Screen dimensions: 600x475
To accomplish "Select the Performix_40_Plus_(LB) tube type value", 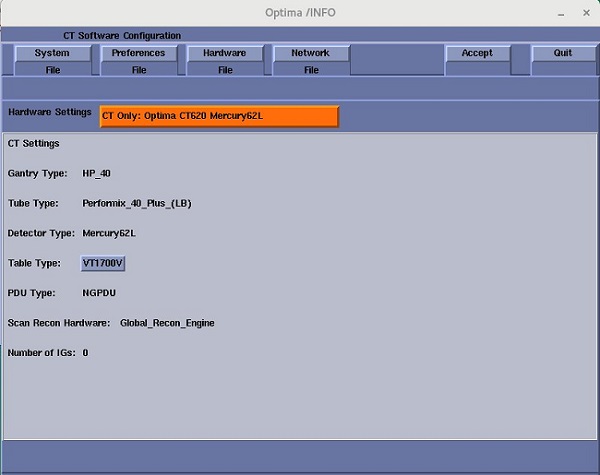I will pos(137,203).
